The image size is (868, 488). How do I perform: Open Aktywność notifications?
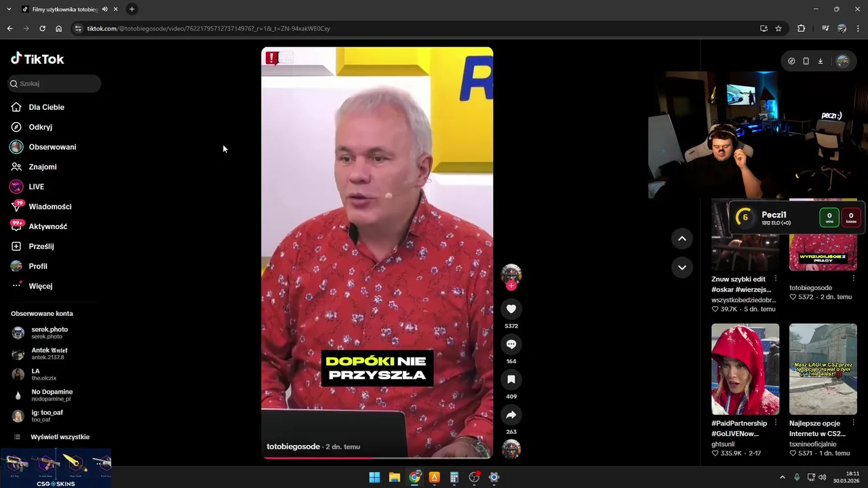(x=47, y=226)
